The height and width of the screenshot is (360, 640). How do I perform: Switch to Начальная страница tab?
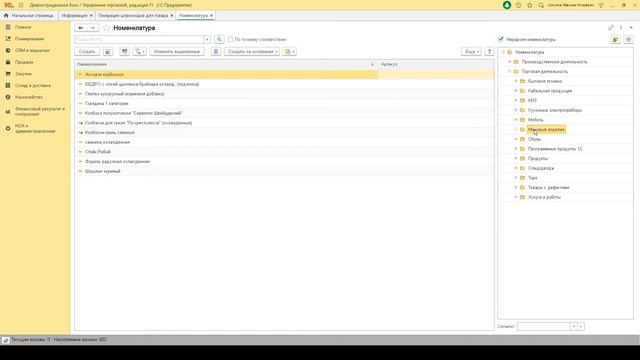[x=29, y=16]
